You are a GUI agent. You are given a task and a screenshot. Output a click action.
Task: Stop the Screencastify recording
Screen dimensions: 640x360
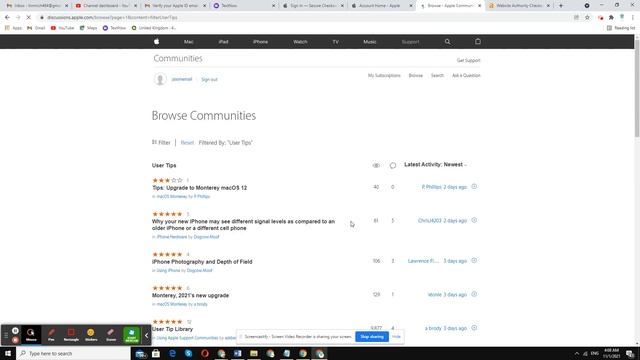(15, 340)
